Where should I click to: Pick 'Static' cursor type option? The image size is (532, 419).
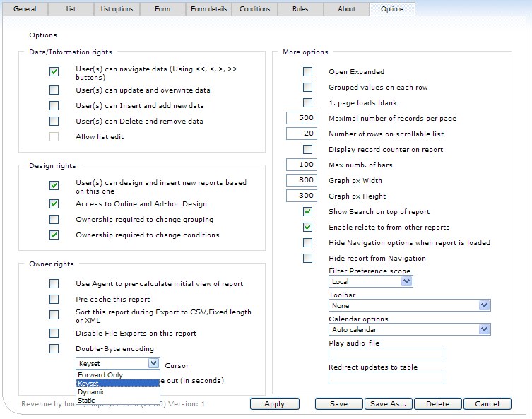pyautogui.click(x=87, y=399)
